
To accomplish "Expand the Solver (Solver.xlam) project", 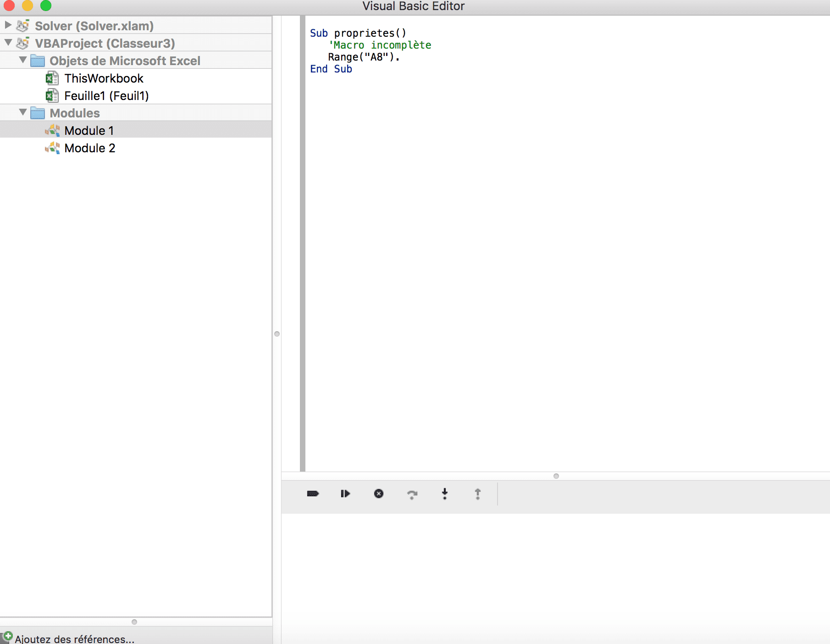I will tap(8, 25).
